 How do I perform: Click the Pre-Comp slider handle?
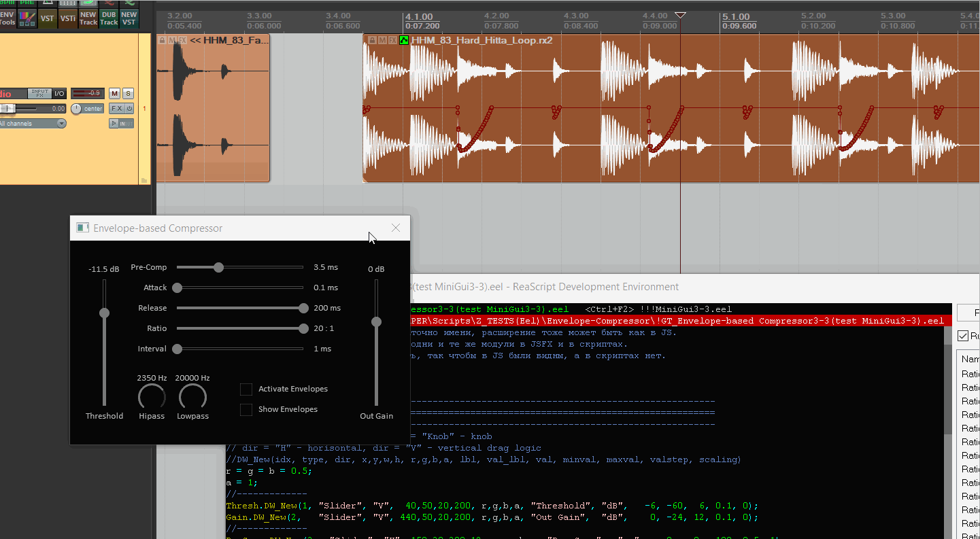[218, 267]
